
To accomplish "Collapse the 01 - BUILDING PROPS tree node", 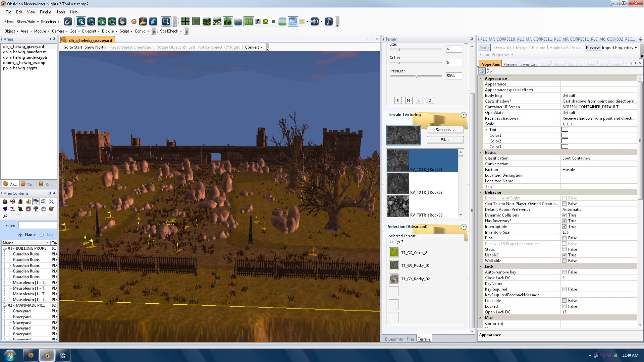I will tap(5, 248).
